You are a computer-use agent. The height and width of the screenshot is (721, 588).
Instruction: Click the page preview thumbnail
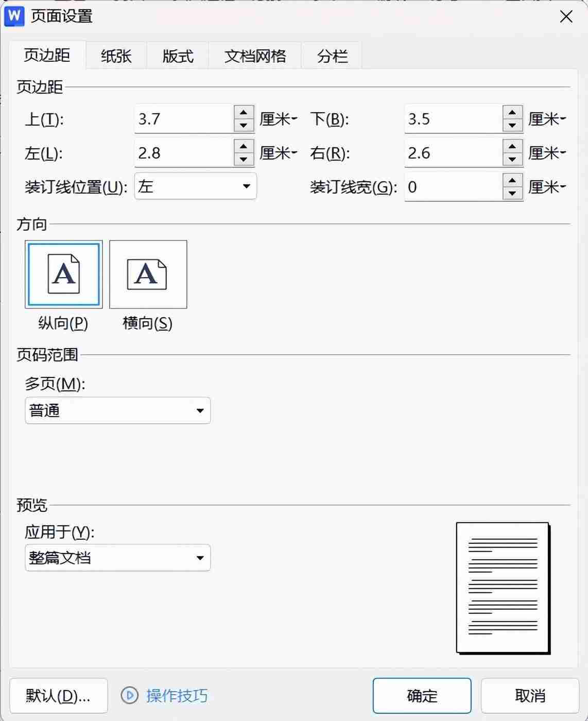point(503,588)
